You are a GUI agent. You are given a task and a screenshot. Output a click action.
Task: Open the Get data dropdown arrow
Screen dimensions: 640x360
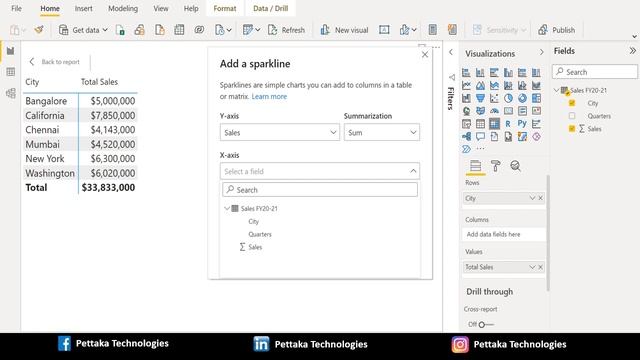pos(105,30)
